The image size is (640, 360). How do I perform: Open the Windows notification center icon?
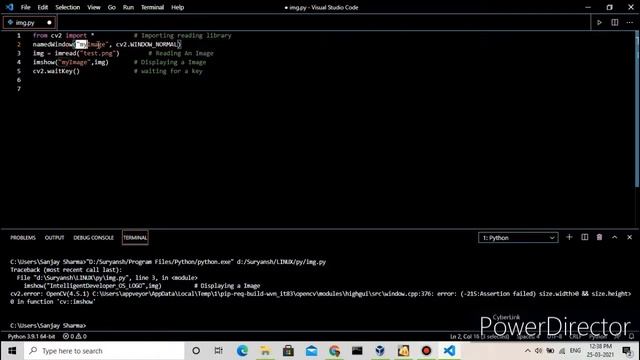627,351
